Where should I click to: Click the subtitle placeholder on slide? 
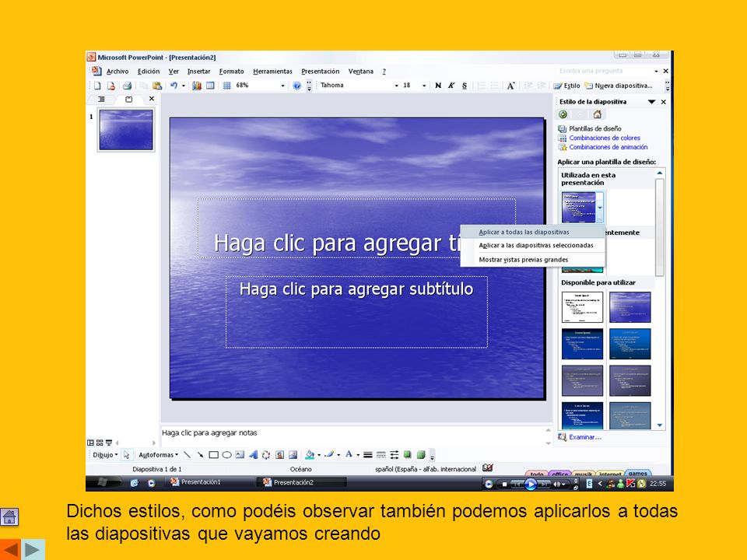coord(356,312)
